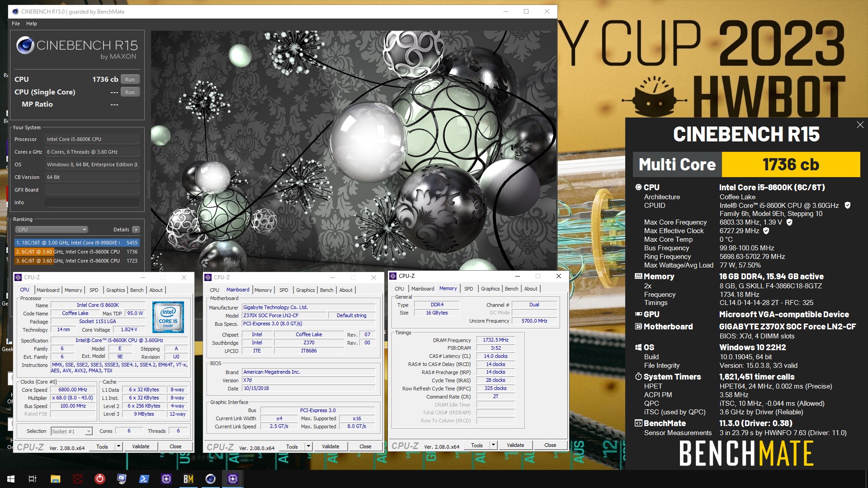Close the BenchMate result overlay

click(860, 125)
